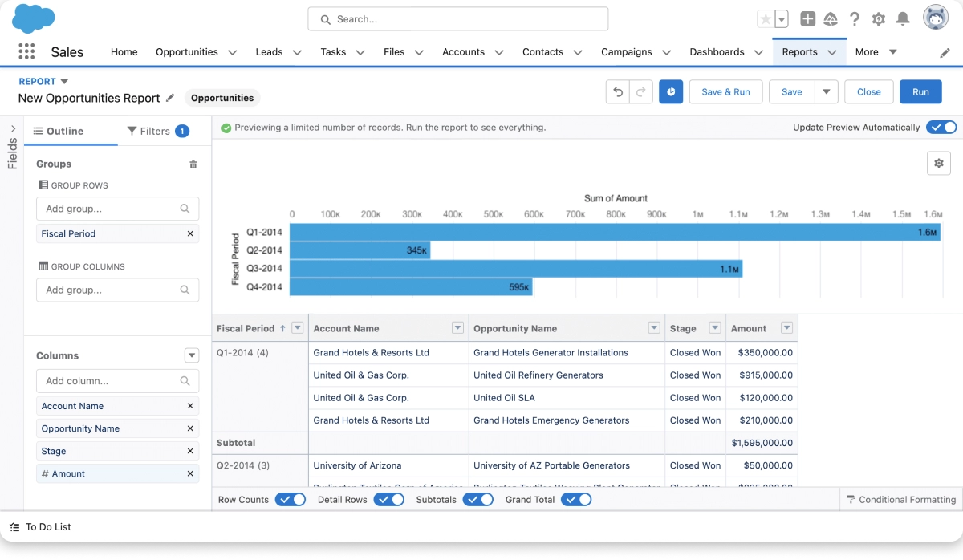This screenshot has width=963, height=560.
Task: Open Opportunity Name column header menu
Action: 653,328
